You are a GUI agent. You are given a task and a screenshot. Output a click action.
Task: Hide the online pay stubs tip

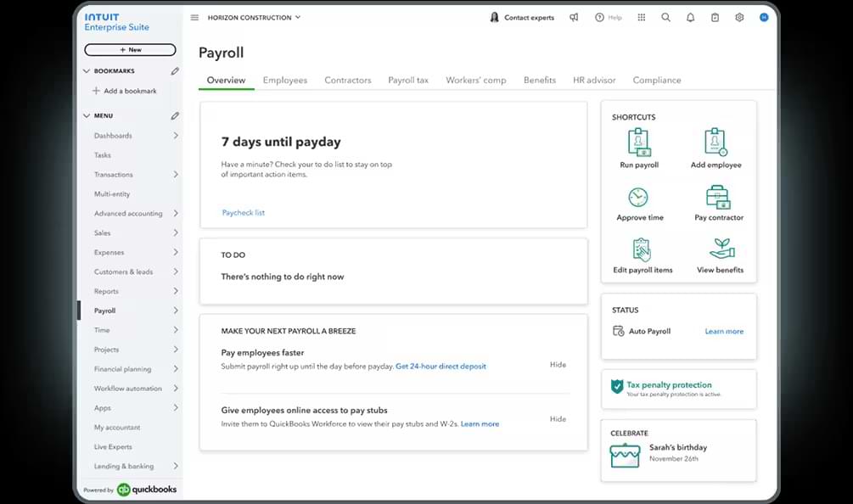(x=558, y=419)
